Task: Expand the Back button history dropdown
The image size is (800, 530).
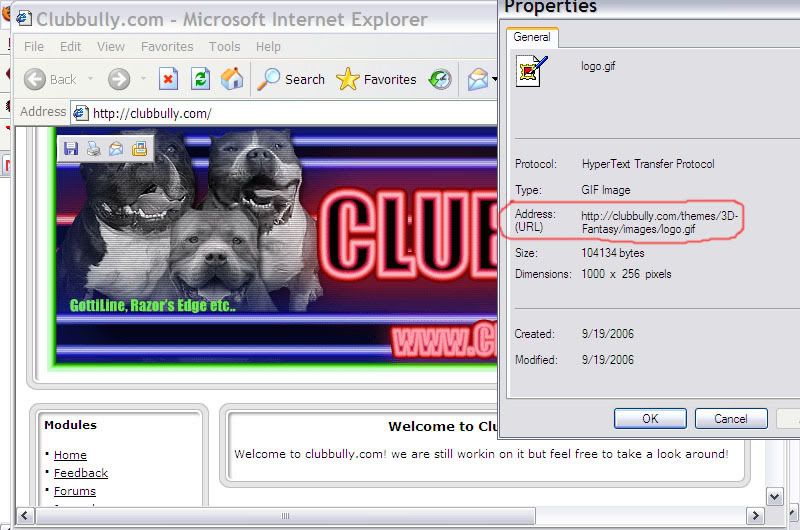Action: click(x=90, y=79)
